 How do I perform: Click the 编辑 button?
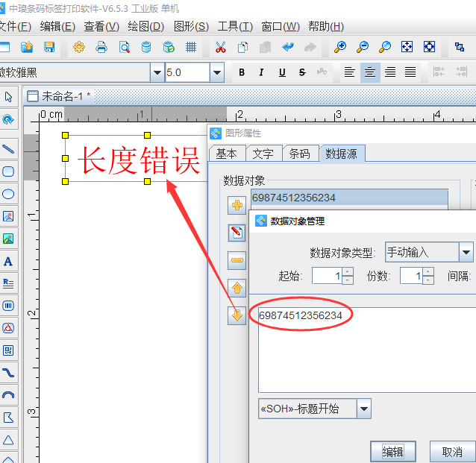pos(393,452)
